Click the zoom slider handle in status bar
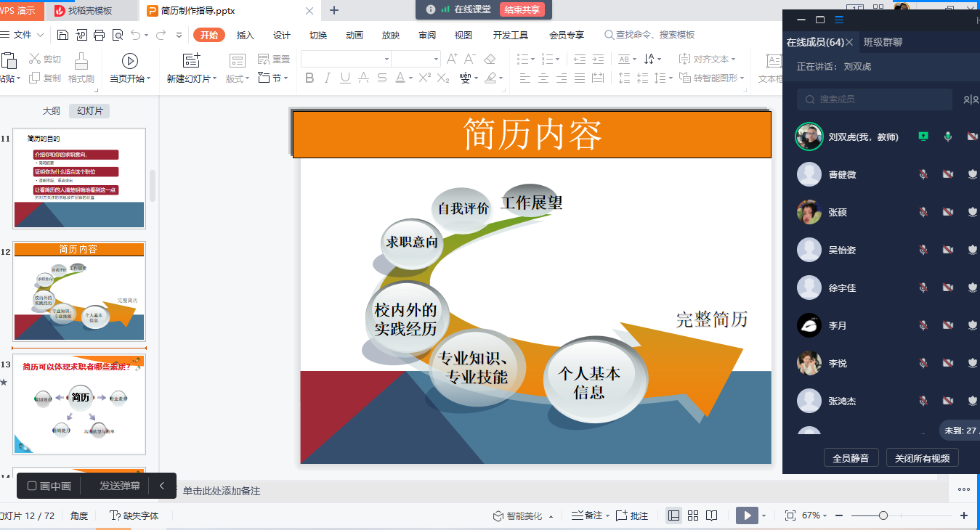This screenshot has width=980, height=530. tap(883, 515)
